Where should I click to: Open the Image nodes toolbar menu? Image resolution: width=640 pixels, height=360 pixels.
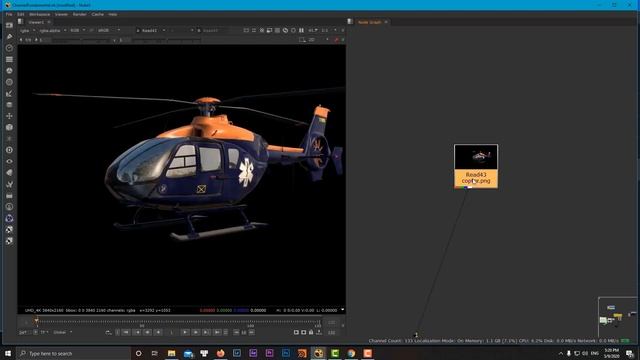pyautogui.click(x=9, y=25)
